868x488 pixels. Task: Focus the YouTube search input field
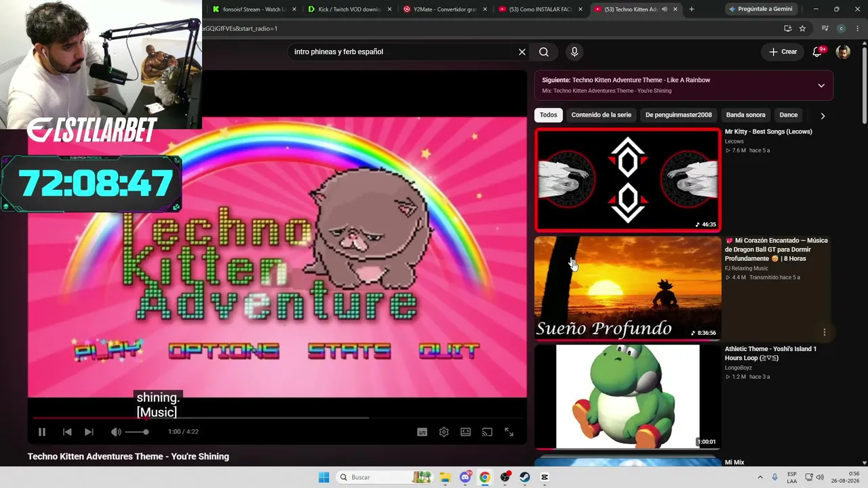(403, 52)
